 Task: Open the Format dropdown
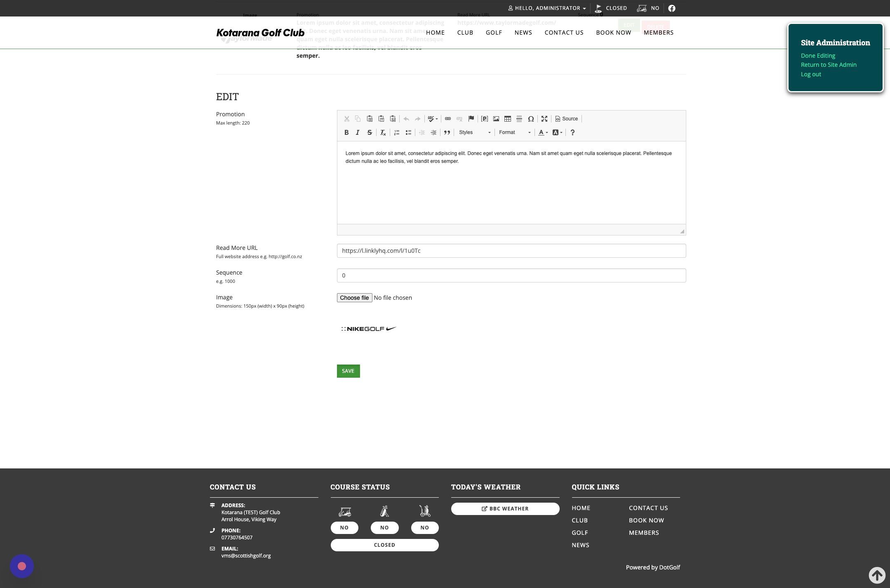tap(514, 132)
